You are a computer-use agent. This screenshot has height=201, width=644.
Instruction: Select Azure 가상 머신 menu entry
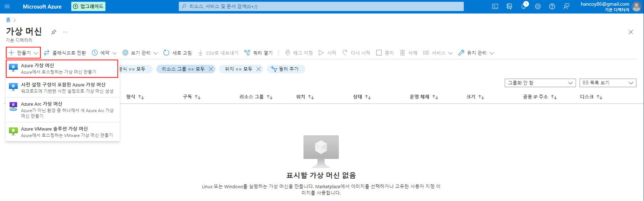(x=62, y=69)
